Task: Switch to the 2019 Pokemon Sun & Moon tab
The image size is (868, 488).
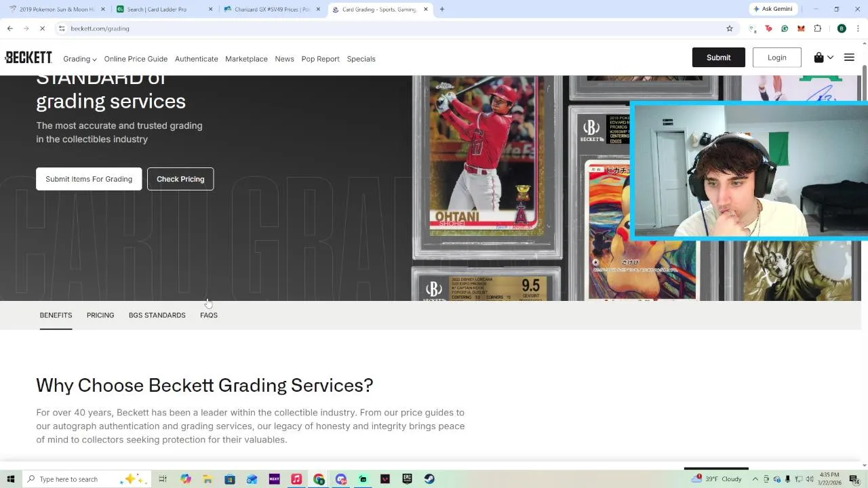Action: 58,9
